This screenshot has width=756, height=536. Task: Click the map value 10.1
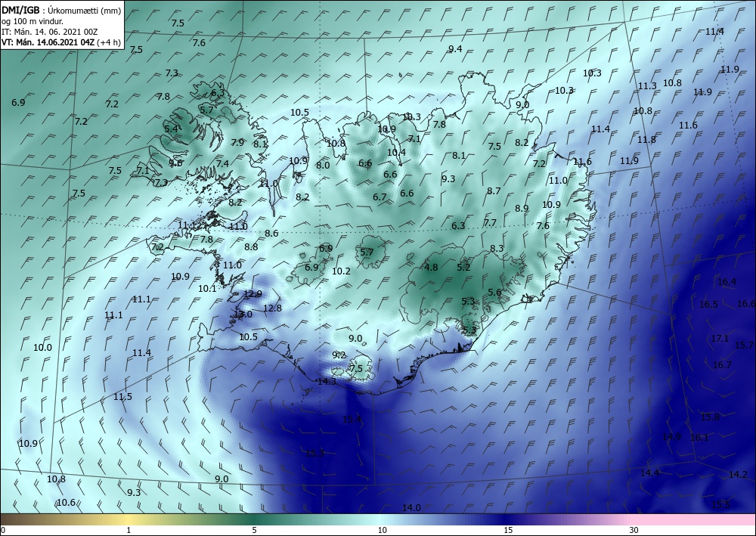click(x=207, y=289)
